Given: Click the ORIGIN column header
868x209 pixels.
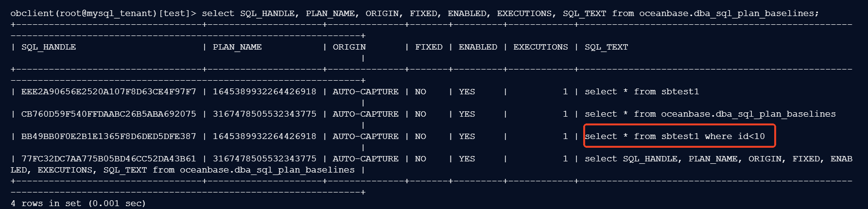Looking at the screenshot, I should coord(349,47).
